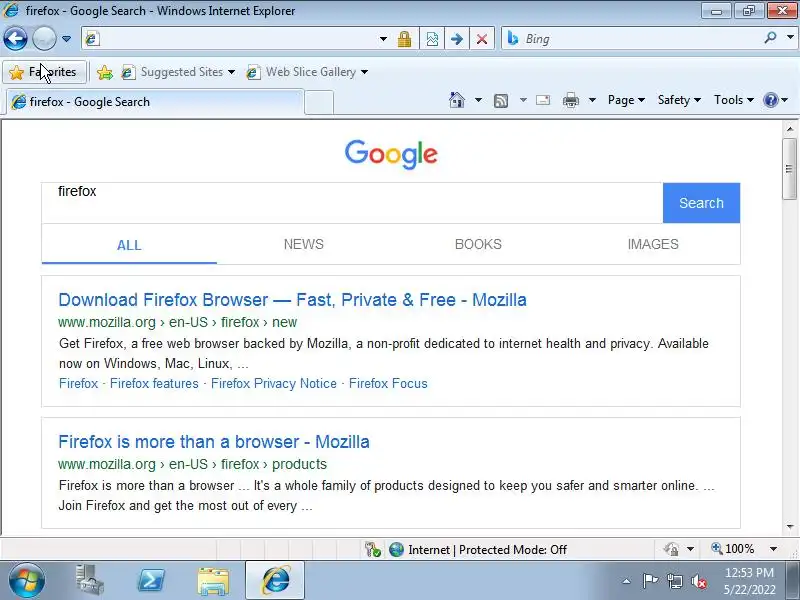Click the page vertical scrollbar thumb
This screenshot has height=600, width=800.
789,168
